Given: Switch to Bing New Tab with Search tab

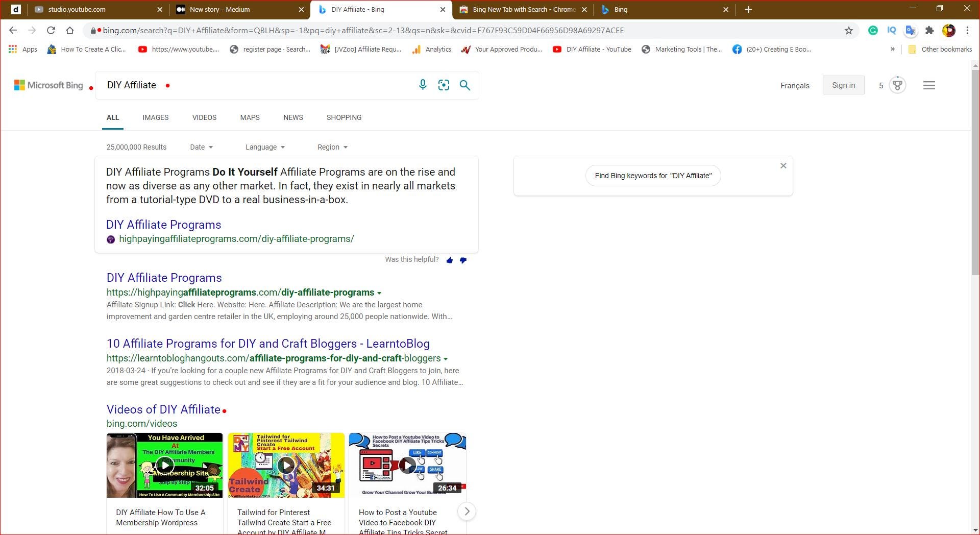Looking at the screenshot, I should [x=523, y=9].
